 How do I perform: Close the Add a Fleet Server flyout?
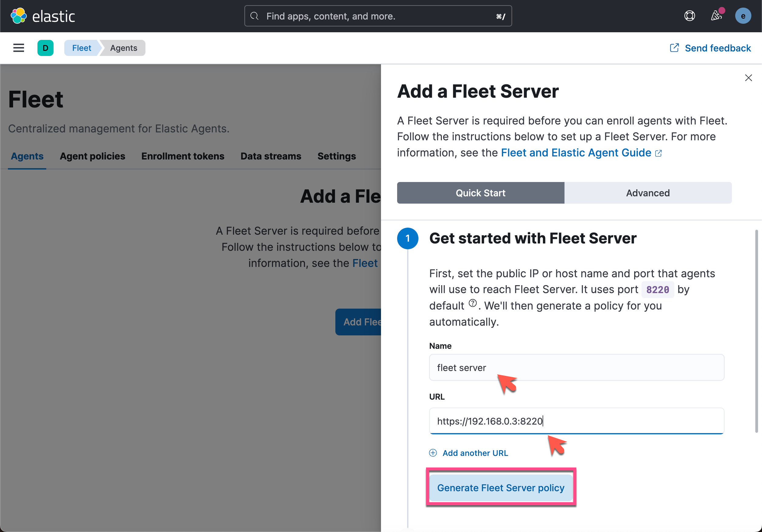click(748, 78)
